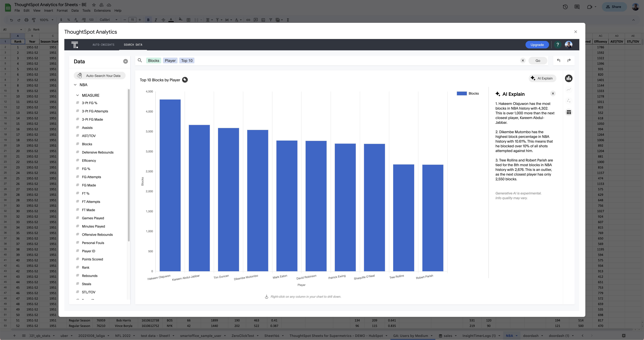Image resolution: width=644 pixels, height=340 pixels.
Task: Open Sheets comments icon
Action: (577, 7)
